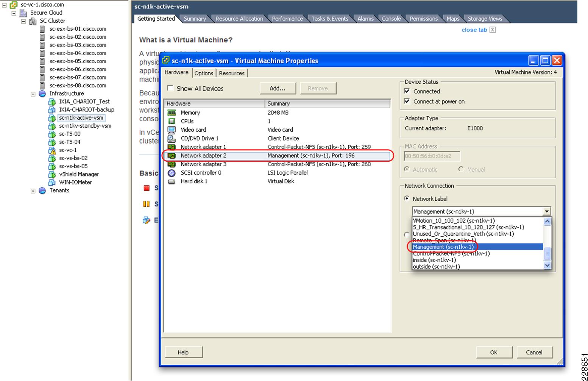Click the SCSI controller 0 icon

[172, 173]
